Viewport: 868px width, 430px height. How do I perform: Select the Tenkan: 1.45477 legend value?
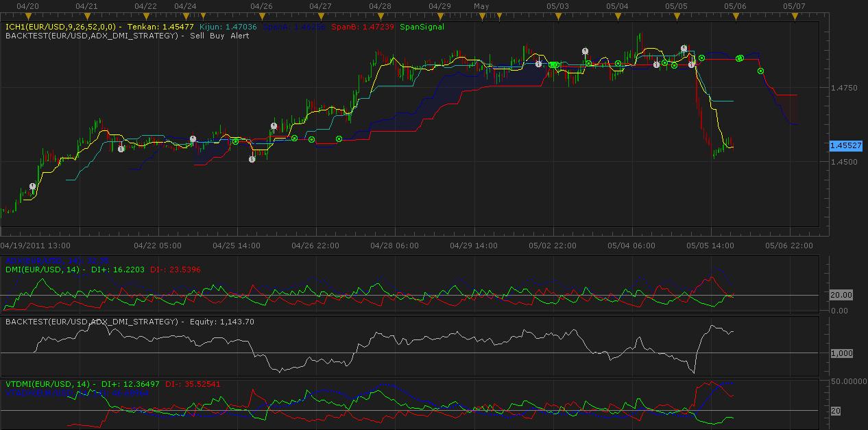(x=161, y=27)
